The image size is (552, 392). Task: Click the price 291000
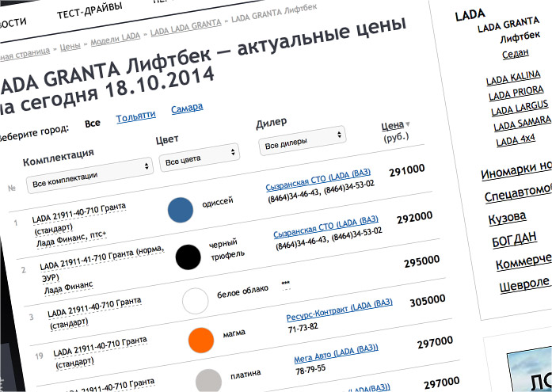pos(407,170)
